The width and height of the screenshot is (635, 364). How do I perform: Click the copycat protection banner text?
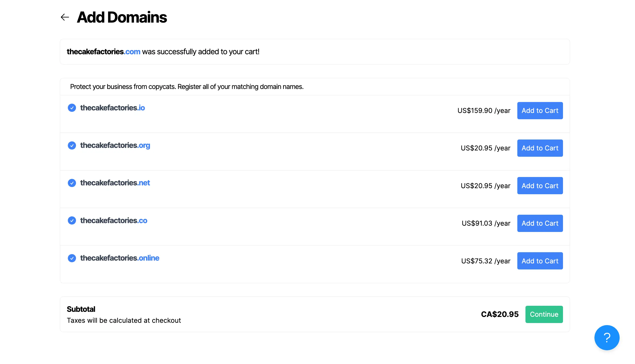coord(187,87)
